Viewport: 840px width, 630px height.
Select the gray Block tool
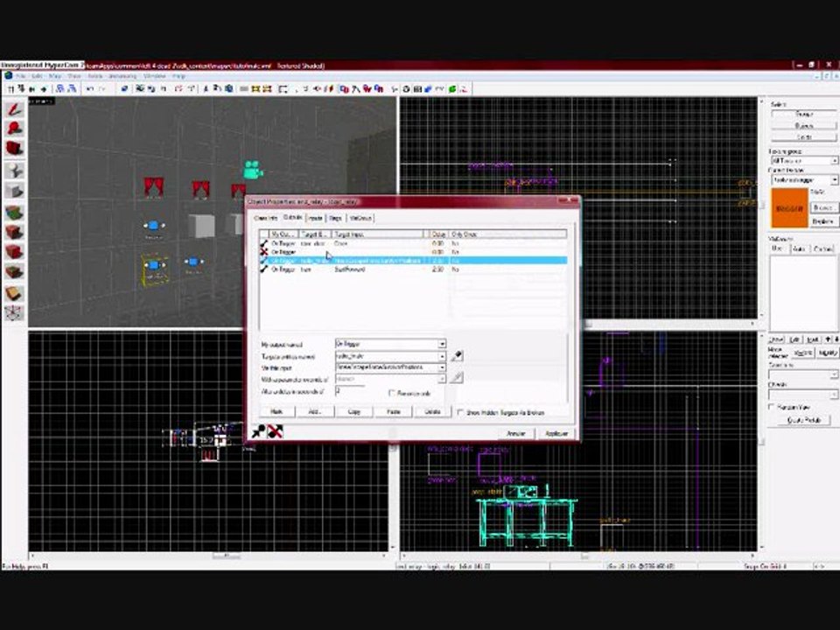click(x=15, y=191)
